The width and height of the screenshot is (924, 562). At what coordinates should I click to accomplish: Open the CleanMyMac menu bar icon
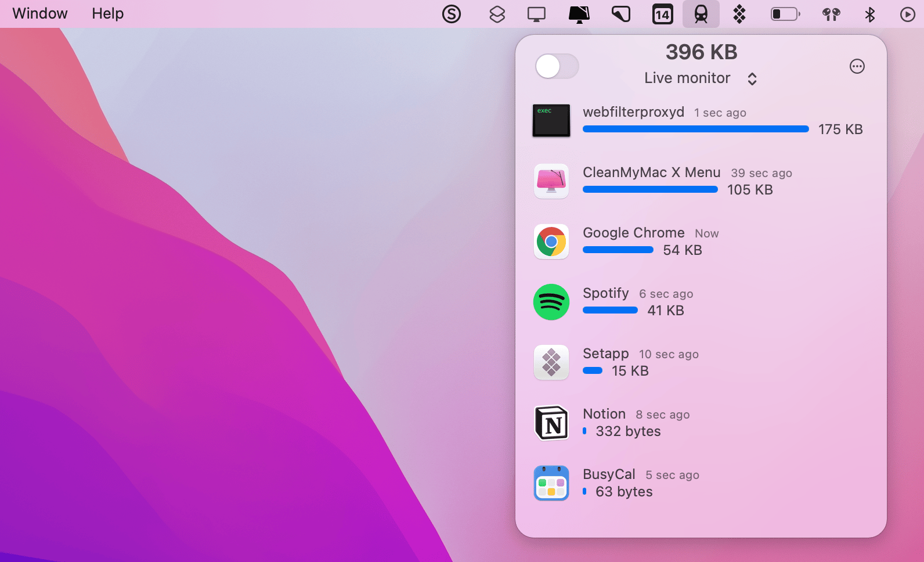click(x=579, y=14)
